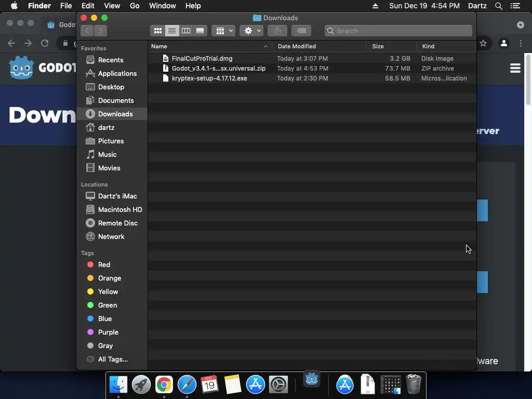Open System Preferences from the Dock
The width and height of the screenshot is (532, 399).
(x=278, y=384)
